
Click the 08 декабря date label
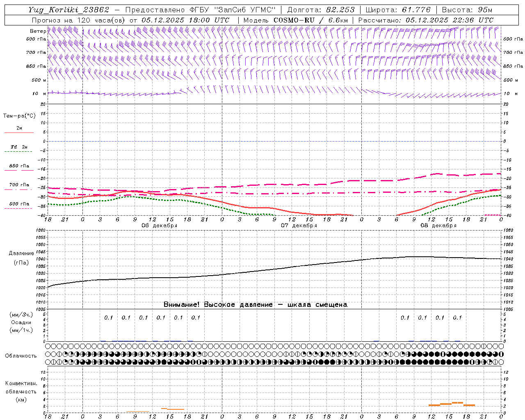[438, 226]
